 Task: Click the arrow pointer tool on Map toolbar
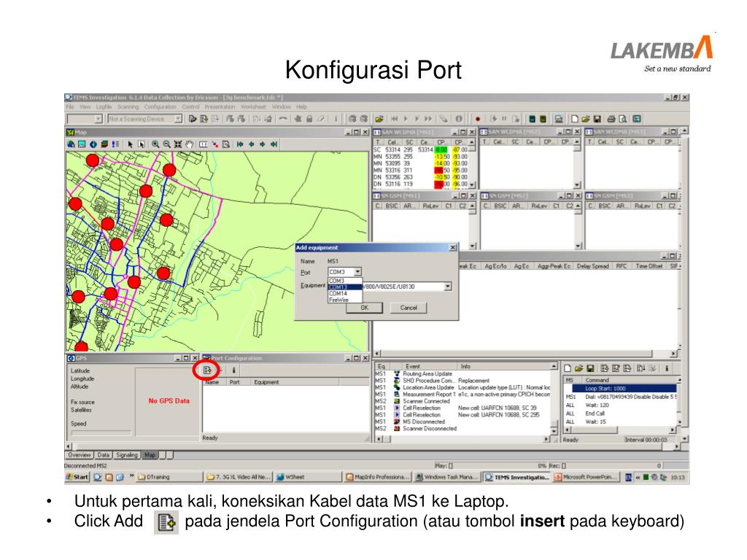(x=130, y=144)
